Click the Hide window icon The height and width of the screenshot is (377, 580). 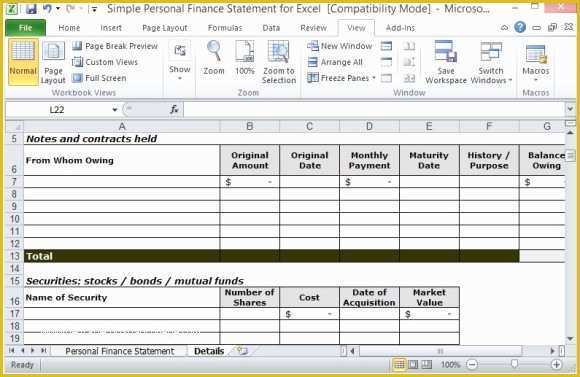tap(386, 62)
